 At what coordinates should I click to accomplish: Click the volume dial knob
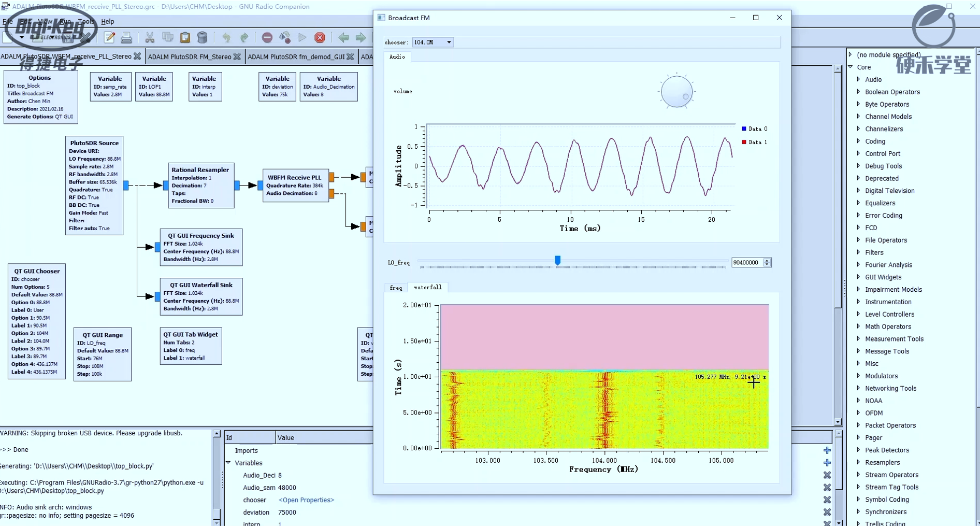tap(676, 92)
